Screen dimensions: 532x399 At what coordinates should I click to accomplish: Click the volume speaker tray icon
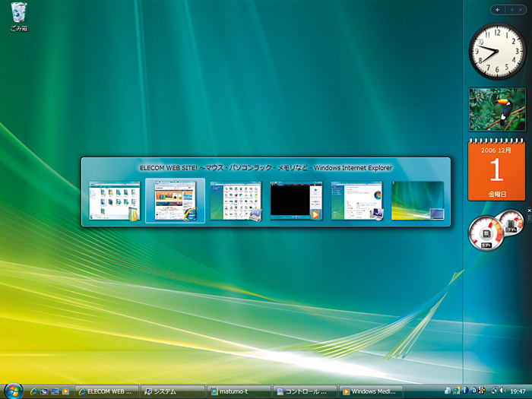(503, 391)
